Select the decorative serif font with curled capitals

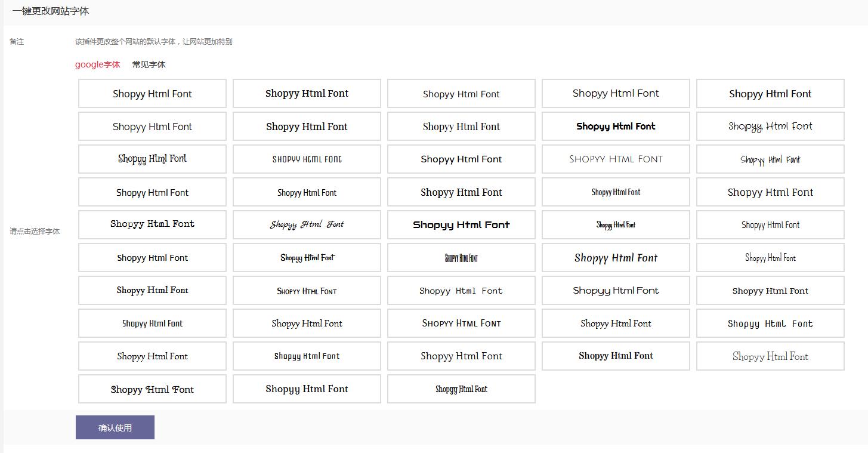152,389
